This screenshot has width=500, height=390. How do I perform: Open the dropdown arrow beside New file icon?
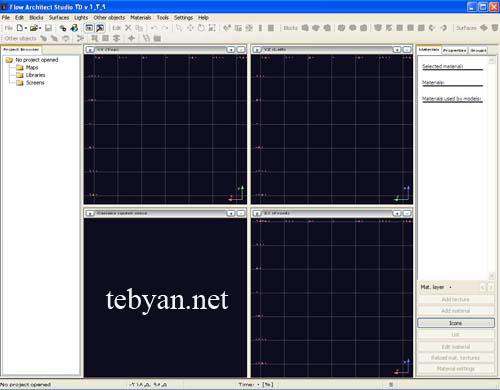coord(26,28)
